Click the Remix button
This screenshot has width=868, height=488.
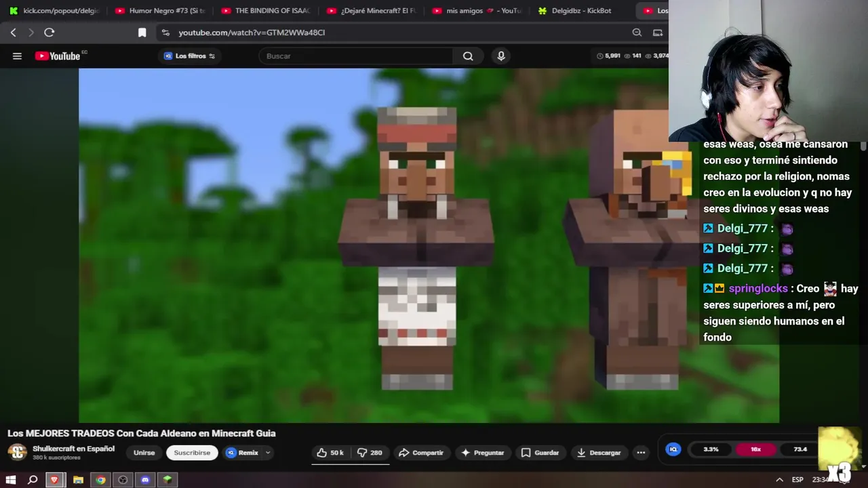[x=243, y=453]
